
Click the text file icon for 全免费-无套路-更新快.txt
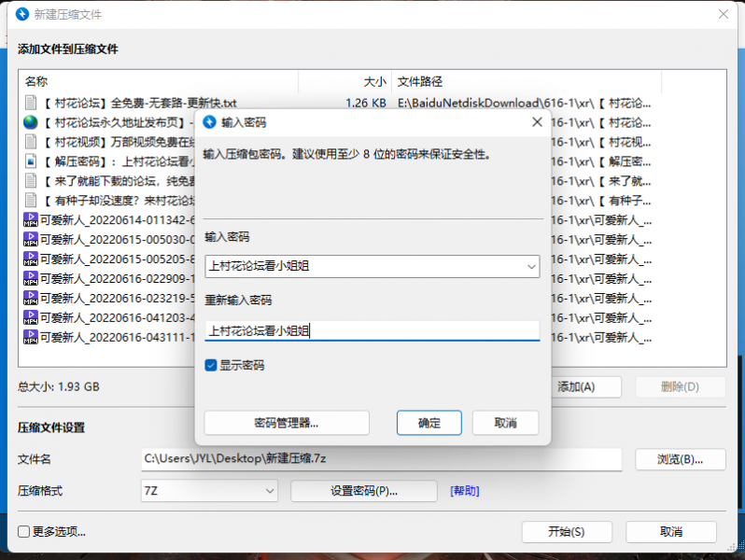31,103
